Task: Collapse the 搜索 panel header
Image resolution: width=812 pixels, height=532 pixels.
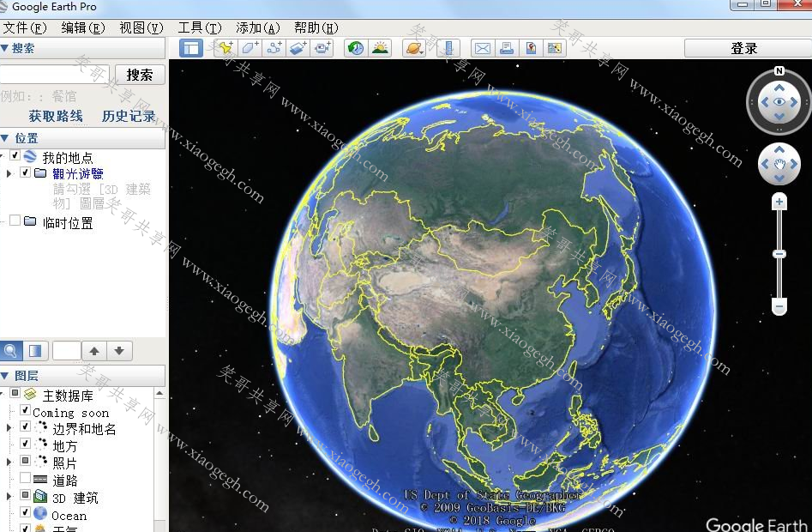Action: click(83, 48)
